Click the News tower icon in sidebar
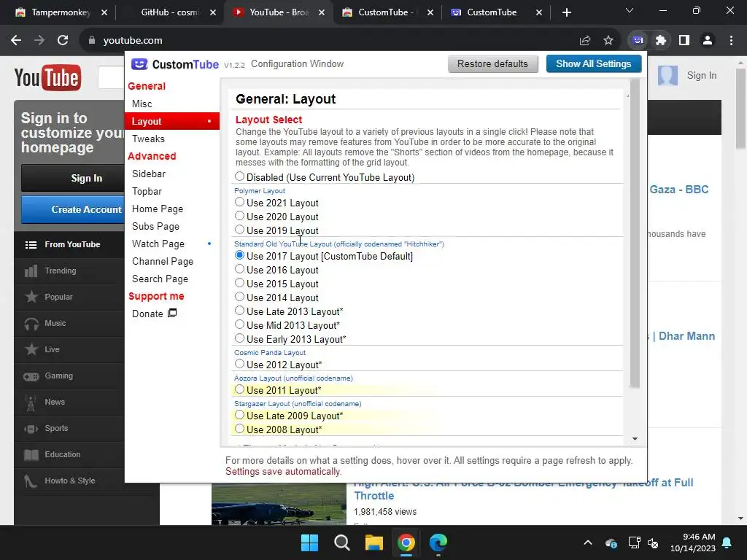 tap(31, 402)
